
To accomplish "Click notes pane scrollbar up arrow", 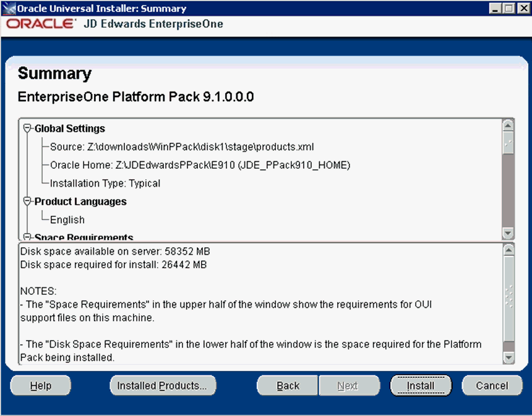I will (x=508, y=250).
